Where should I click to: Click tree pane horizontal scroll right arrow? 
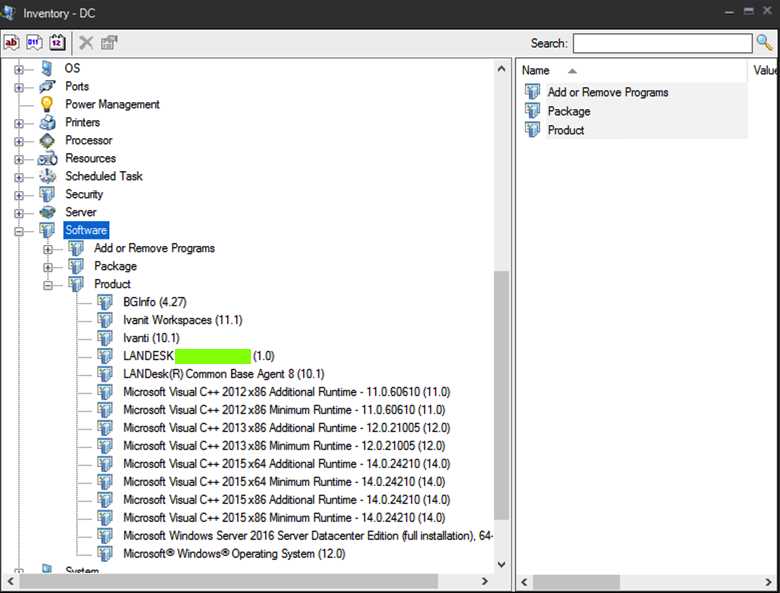point(485,581)
